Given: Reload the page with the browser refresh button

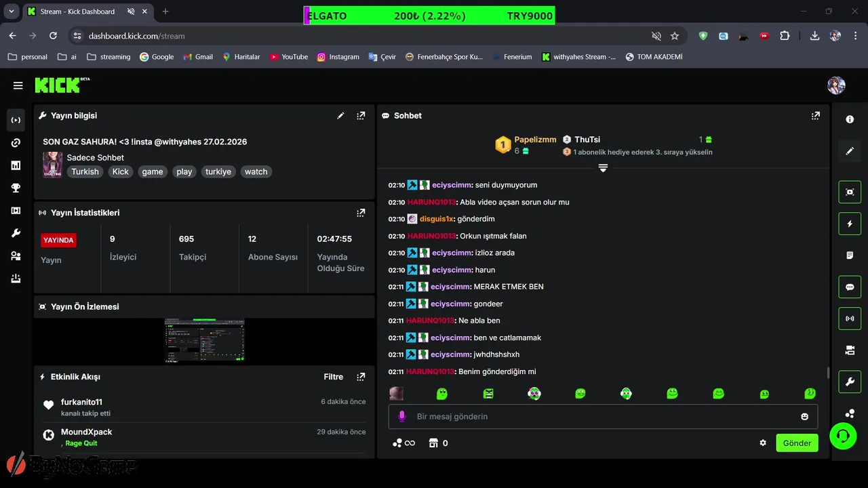Looking at the screenshot, I should pos(53,36).
